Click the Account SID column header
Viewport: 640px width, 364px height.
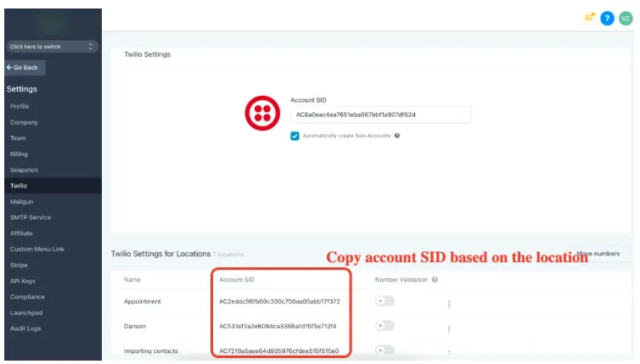click(x=237, y=279)
